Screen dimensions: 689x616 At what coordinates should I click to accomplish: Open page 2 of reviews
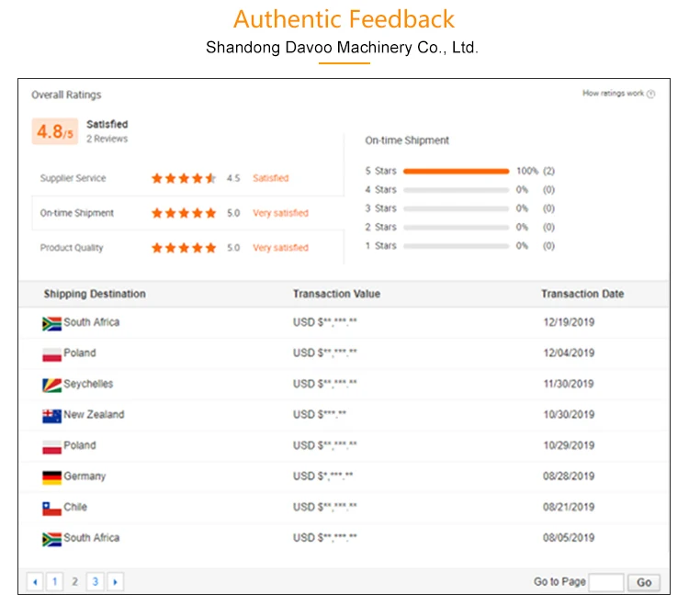pos(74,582)
